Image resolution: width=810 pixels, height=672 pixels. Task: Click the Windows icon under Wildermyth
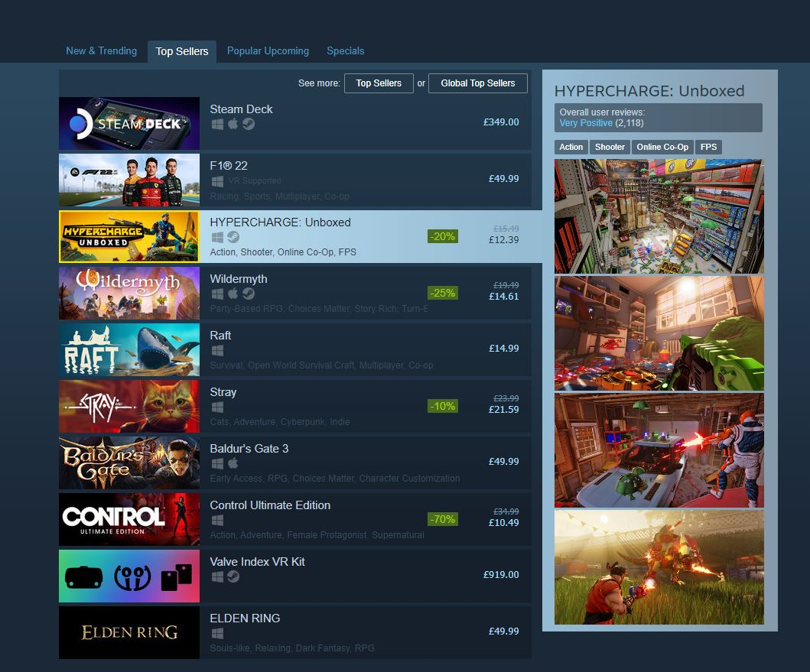(217, 294)
